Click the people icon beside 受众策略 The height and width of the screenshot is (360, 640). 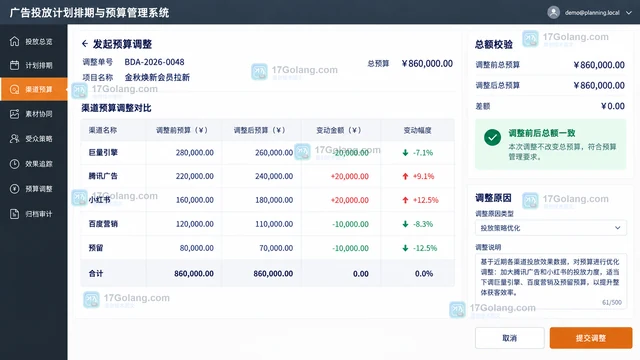click(x=14, y=139)
